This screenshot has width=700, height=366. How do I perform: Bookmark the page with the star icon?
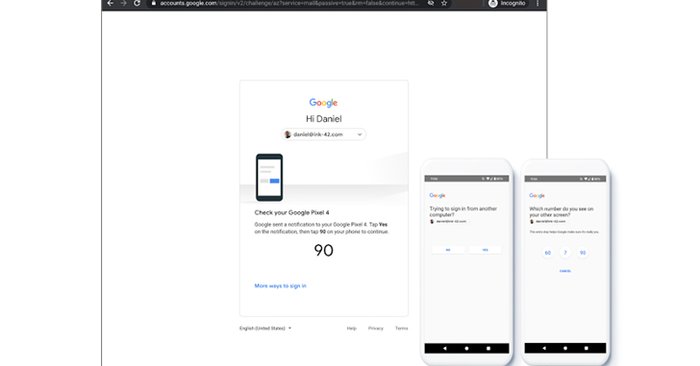click(444, 3)
